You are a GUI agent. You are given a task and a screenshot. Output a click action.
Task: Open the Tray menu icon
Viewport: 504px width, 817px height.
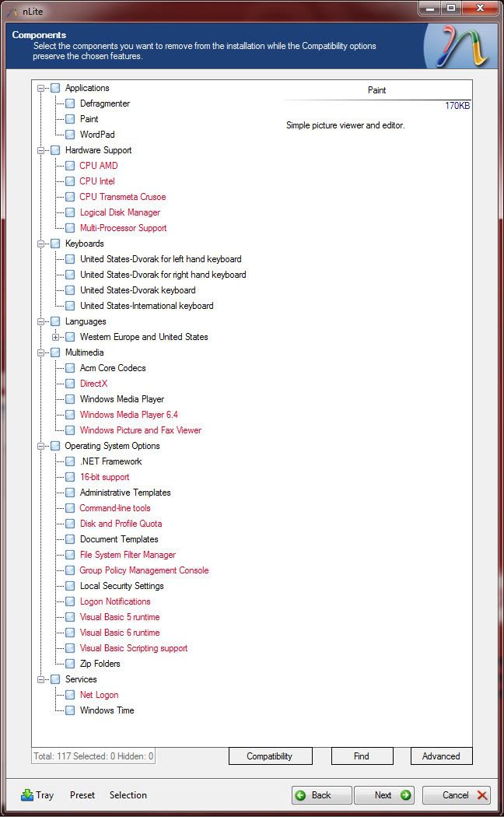click(x=26, y=794)
